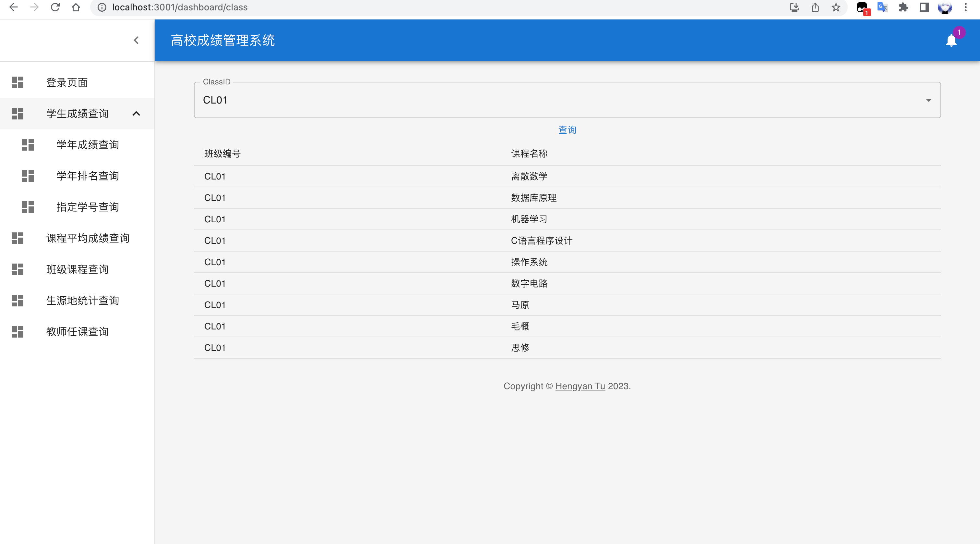Open the Chrome three-dot menu
Viewport: 980px width, 544px height.
(965, 7)
